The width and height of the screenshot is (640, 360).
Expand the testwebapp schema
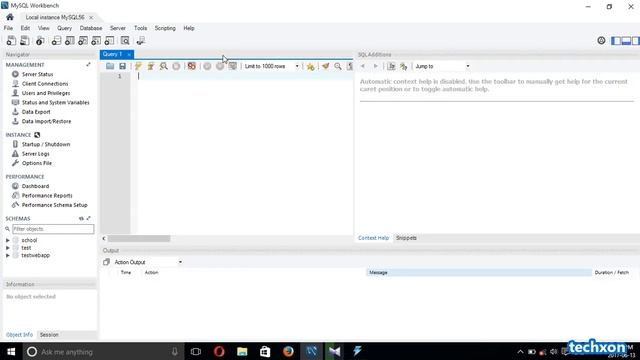(8, 256)
